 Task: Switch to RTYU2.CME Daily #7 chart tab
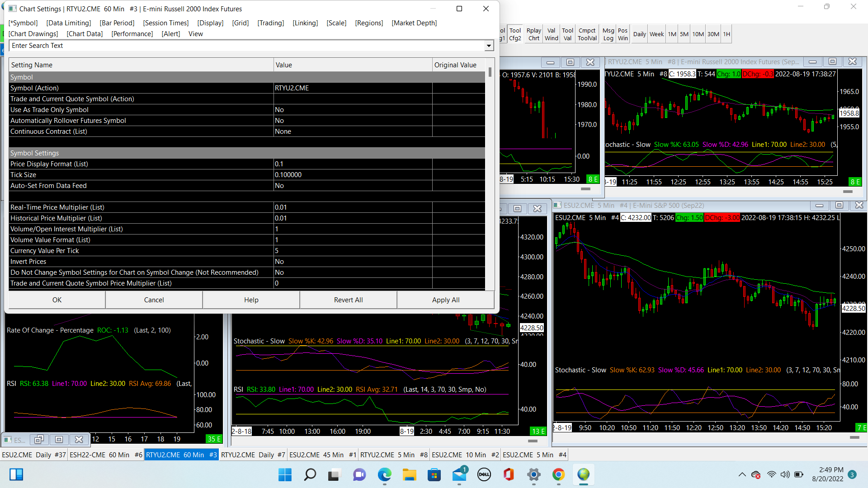click(253, 455)
